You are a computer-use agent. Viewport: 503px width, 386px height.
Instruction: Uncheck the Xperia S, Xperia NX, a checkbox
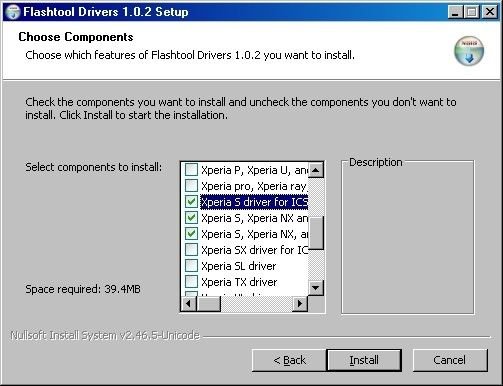coord(191,234)
